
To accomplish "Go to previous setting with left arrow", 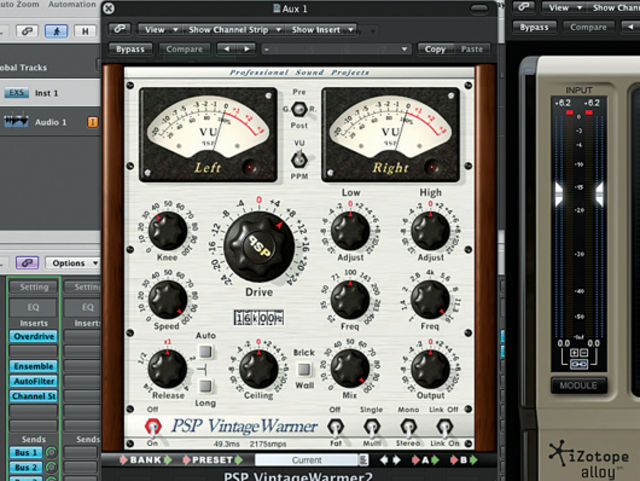I will click(226, 49).
